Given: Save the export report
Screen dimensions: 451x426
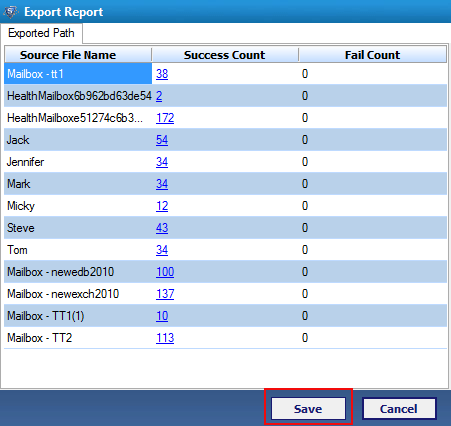Looking at the screenshot, I should click(x=308, y=408).
